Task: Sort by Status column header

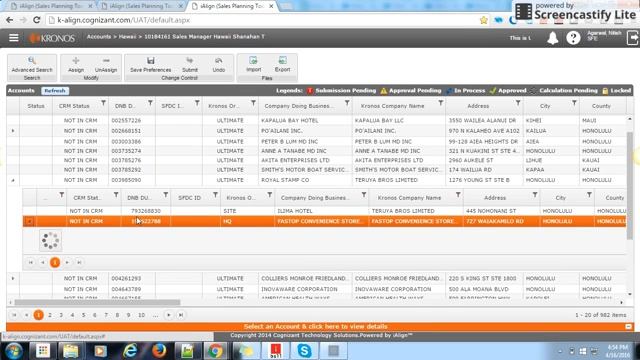Action: 36,106
